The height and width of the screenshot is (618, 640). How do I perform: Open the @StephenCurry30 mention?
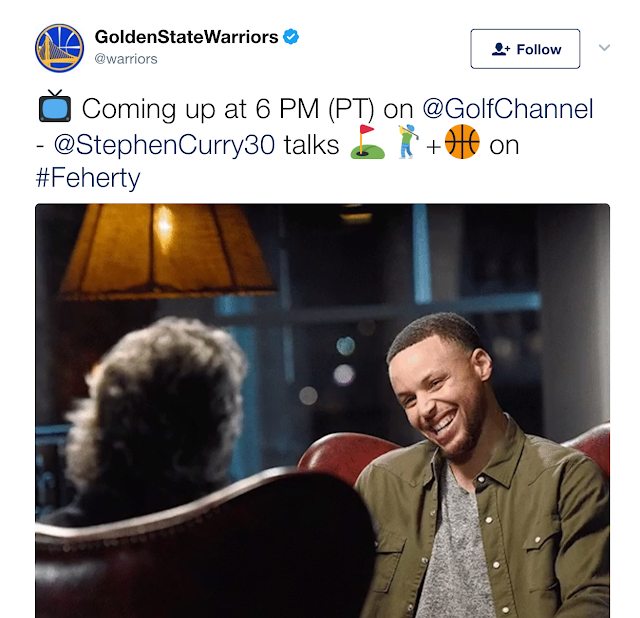(x=164, y=144)
